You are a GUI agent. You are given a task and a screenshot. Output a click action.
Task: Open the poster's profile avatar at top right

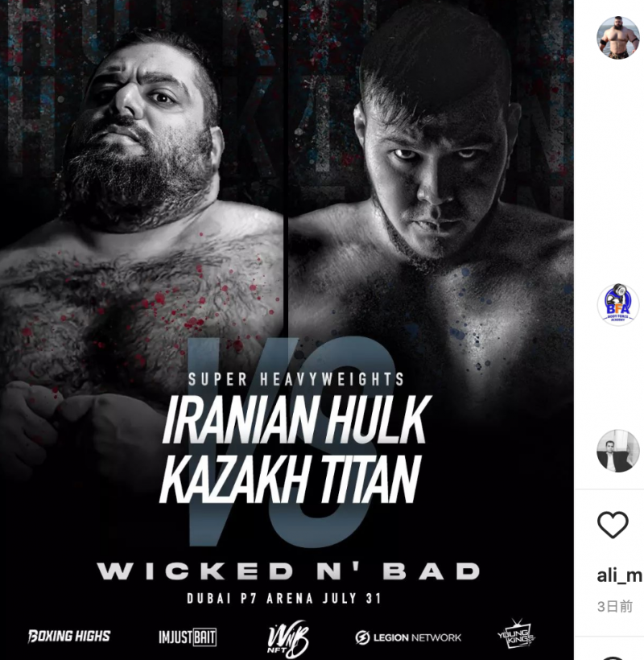pos(618,38)
